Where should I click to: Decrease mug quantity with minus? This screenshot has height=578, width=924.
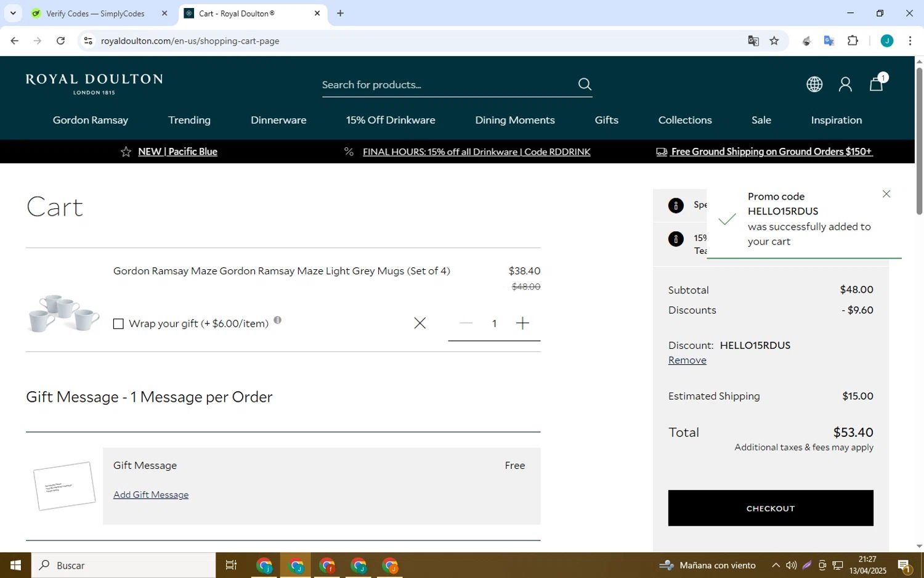[466, 323]
